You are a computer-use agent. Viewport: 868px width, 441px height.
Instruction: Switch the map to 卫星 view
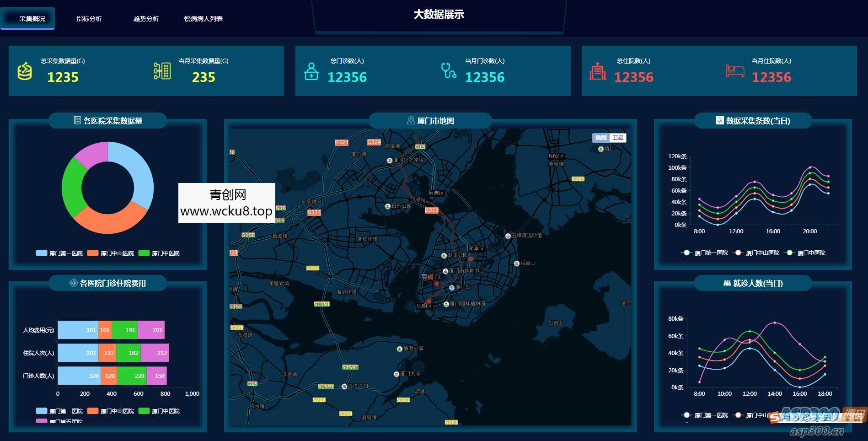618,138
